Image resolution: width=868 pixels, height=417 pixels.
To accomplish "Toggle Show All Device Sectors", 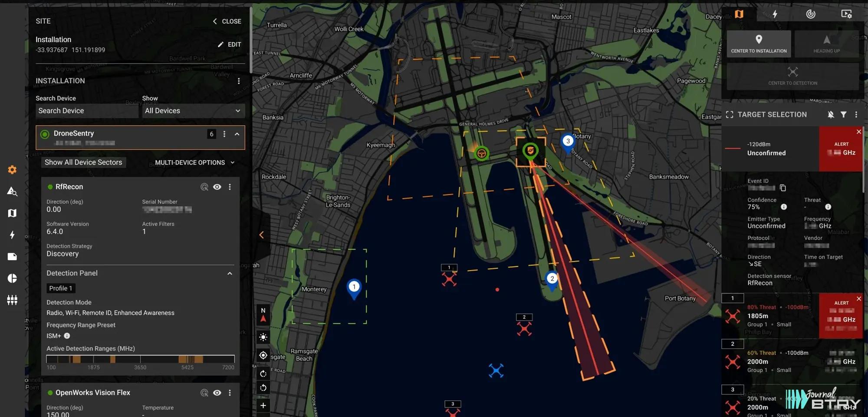I will click(x=83, y=162).
